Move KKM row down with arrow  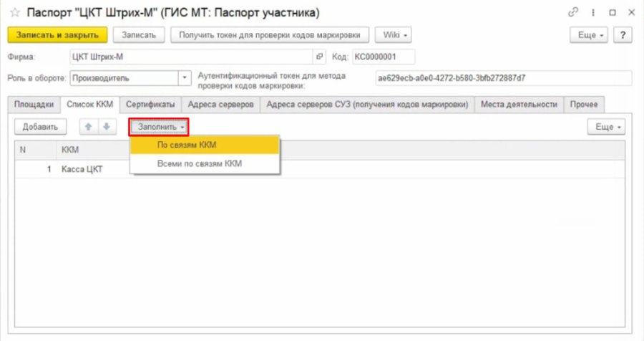[107, 127]
